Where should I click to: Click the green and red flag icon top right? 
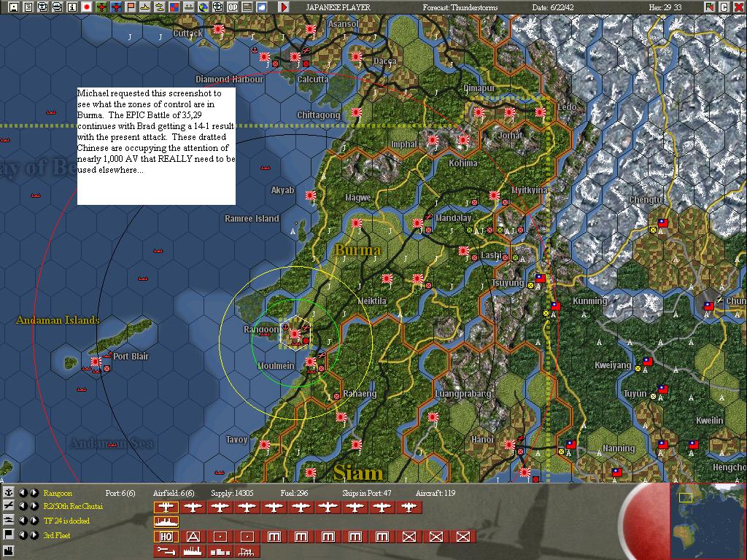point(710,7)
